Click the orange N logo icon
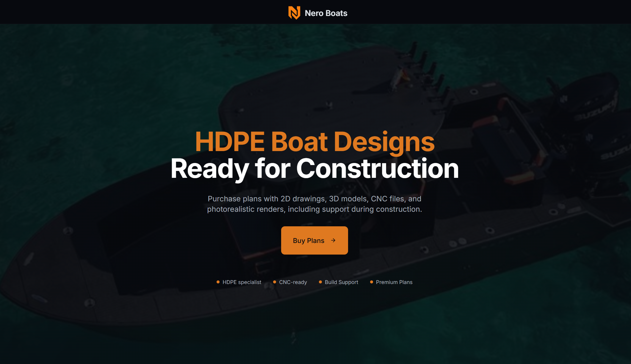This screenshot has width=631, height=364. coord(294,13)
